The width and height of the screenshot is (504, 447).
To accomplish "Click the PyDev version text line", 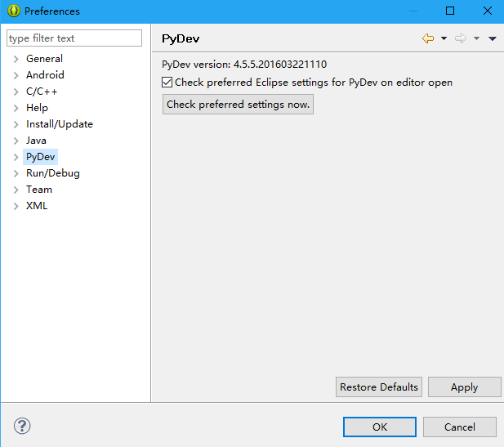I will coord(244,65).
